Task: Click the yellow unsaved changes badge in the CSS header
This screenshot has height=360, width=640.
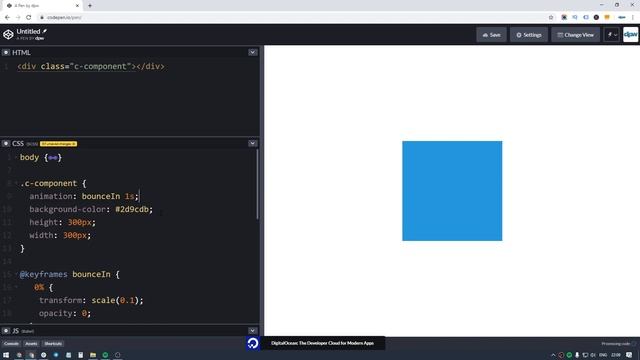Action: [58, 144]
